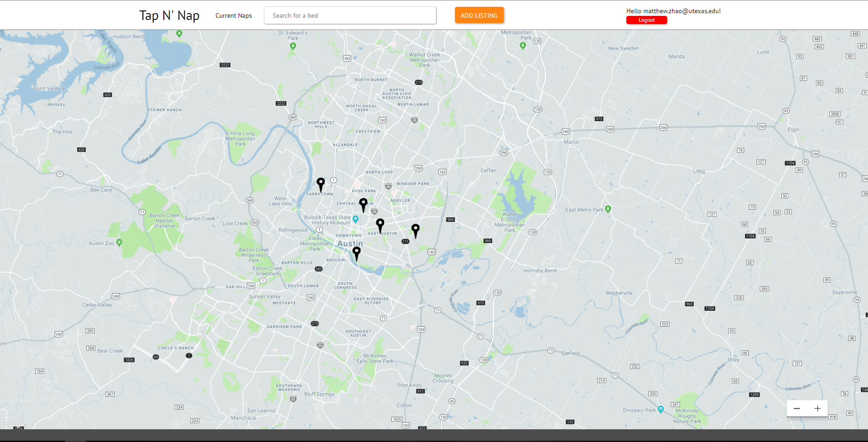Viewport: 868px width, 442px height.
Task: Click the listing pin in Tarrytown
Action: pos(321,184)
